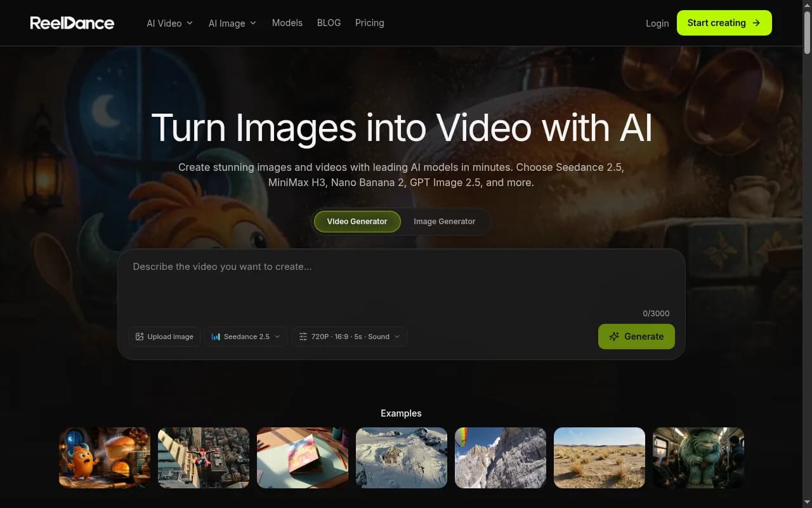Select the orange monster bakery example thumbnail
The image size is (812, 508).
[105, 458]
